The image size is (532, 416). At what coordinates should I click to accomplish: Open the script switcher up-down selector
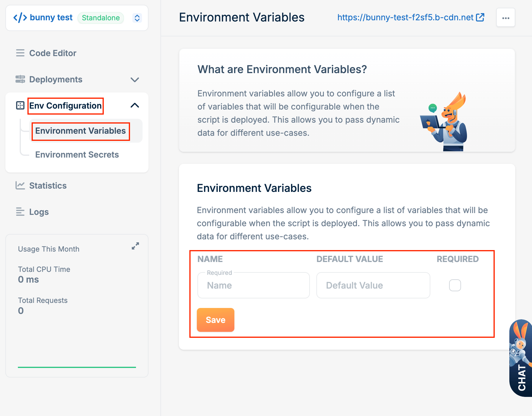[x=137, y=18]
